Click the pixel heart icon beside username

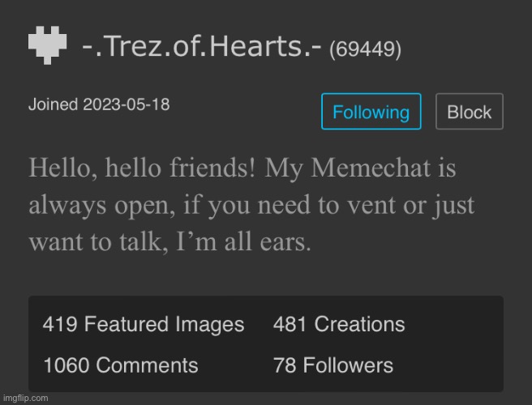(x=47, y=45)
